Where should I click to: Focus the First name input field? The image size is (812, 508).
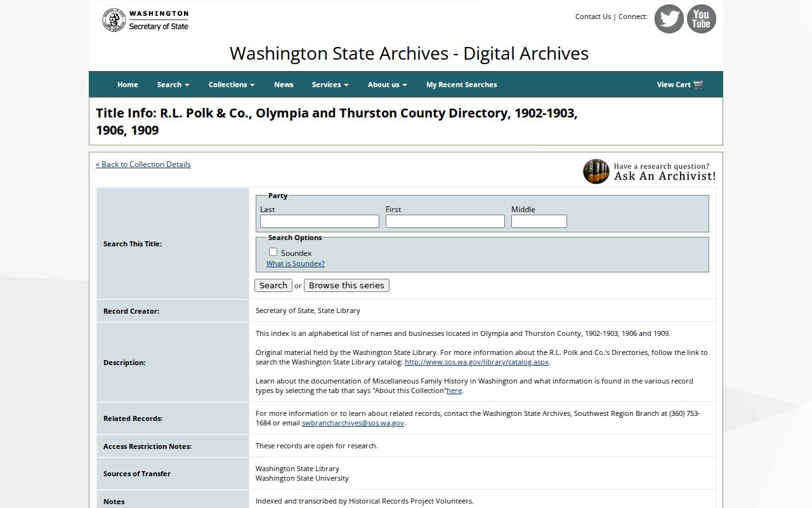[445, 222]
